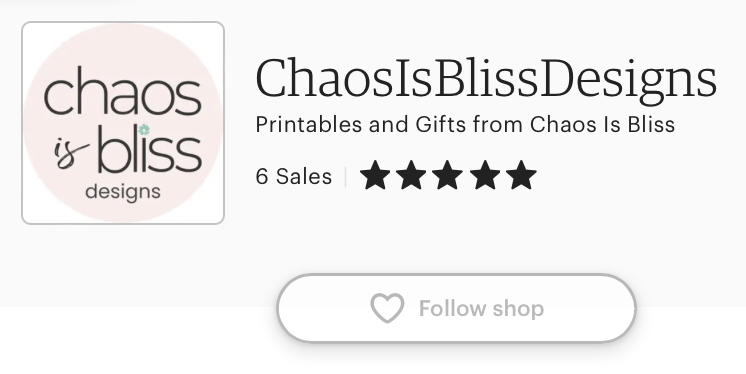Click the fifth and last rating star
Screen dimensions: 746x374
[521, 176]
